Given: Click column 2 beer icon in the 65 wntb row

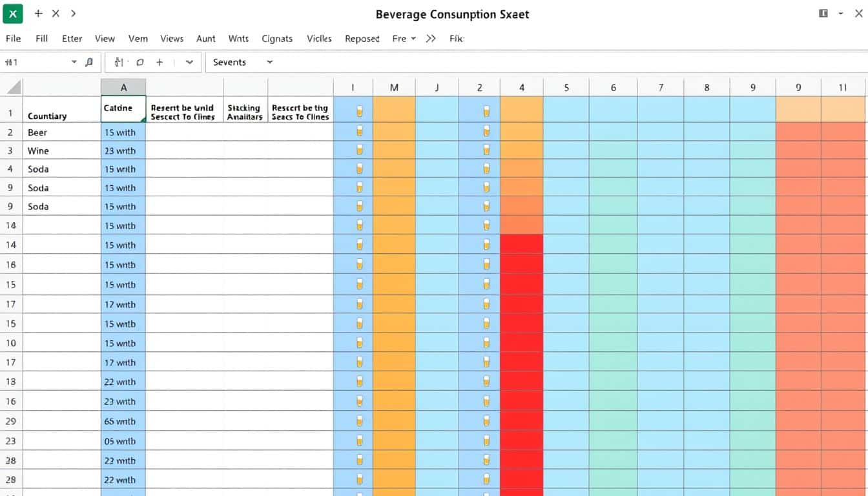Looking at the screenshot, I should click(486, 421).
